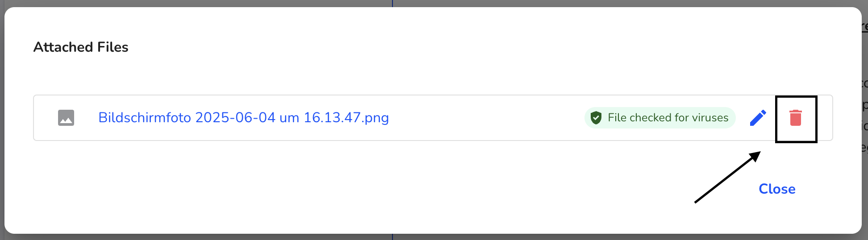Click the green shield checkmark icon
The width and height of the screenshot is (868, 240).
596,118
